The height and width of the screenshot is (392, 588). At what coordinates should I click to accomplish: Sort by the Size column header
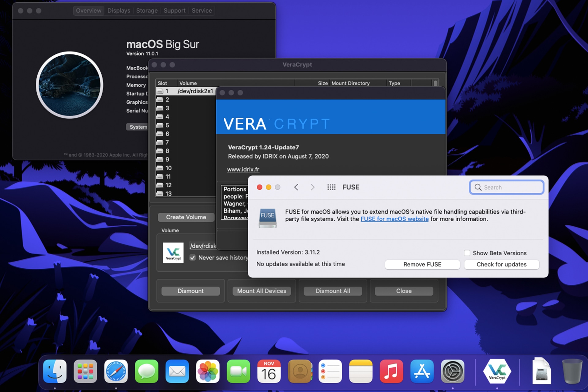tap(312, 83)
